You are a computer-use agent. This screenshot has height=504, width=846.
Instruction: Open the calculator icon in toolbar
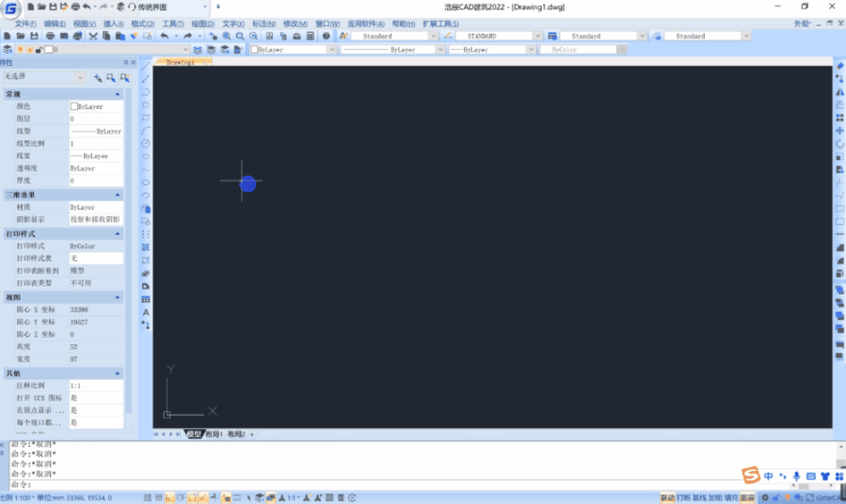click(311, 36)
